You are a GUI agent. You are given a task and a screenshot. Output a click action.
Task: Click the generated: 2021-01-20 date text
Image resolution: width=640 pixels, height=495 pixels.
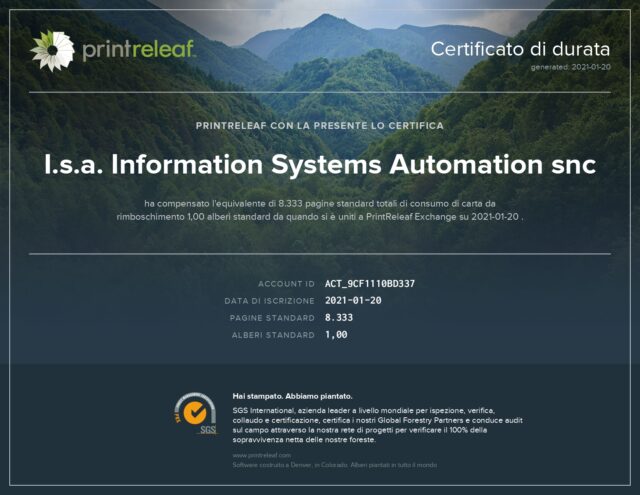click(571, 67)
